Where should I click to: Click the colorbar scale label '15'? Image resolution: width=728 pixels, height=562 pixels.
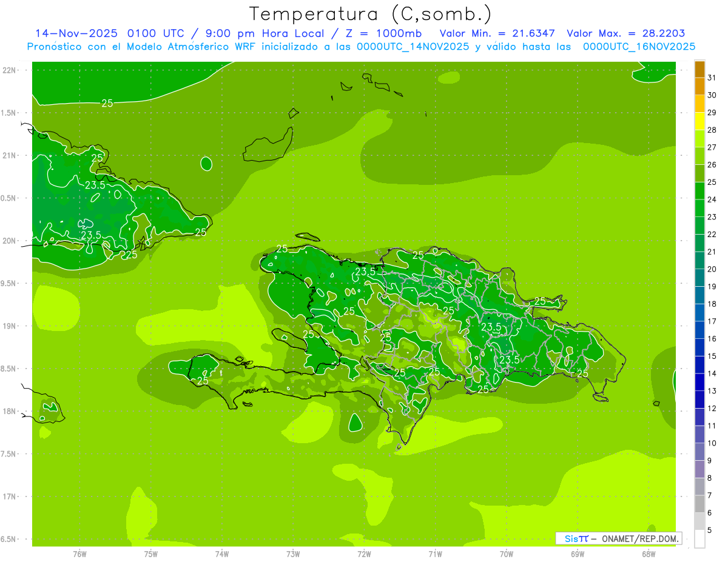[712, 356]
